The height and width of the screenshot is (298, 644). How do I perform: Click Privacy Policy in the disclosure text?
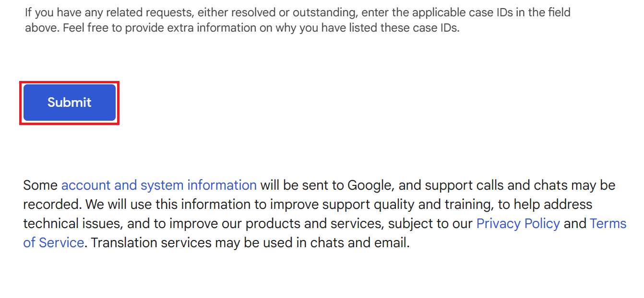518,223
